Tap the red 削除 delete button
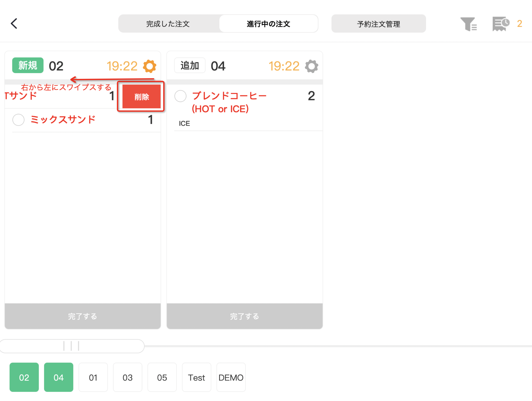 click(x=141, y=97)
